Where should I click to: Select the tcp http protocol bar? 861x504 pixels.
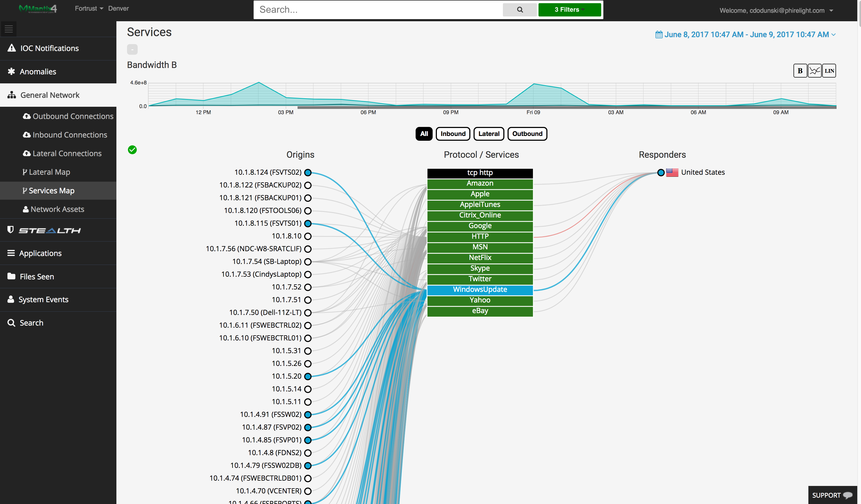pos(480,173)
